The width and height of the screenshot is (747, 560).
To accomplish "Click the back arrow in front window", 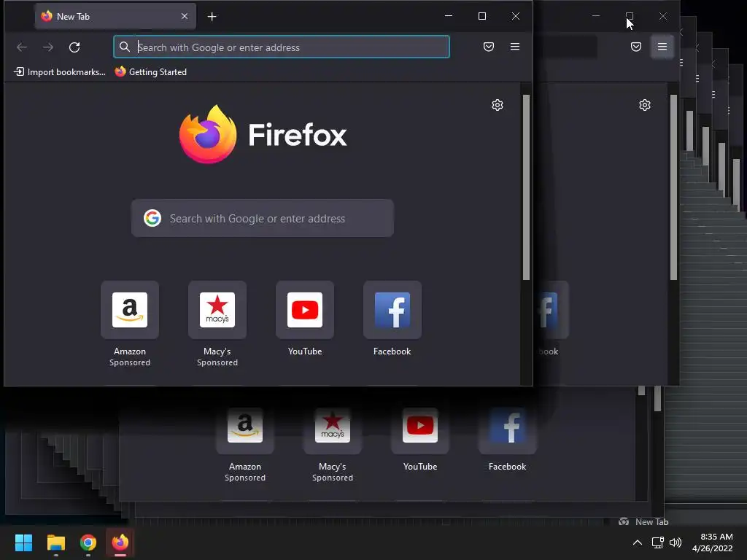I will pyautogui.click(x=21, y=47).
